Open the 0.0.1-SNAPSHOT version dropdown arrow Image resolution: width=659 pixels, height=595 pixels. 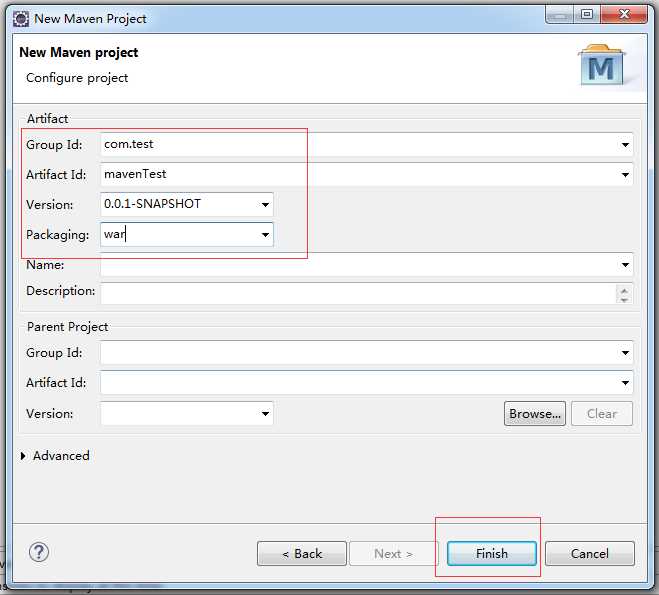(265, 205)
